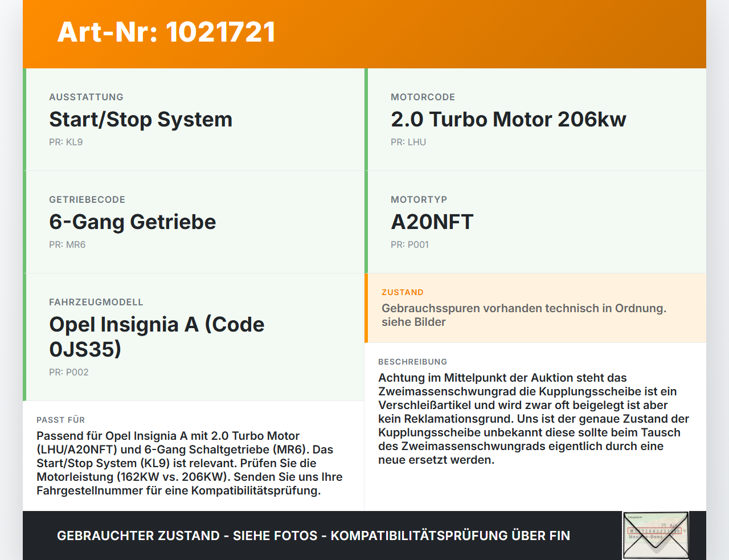Click the "MOTORCODE" label

(x=423, y=97)
